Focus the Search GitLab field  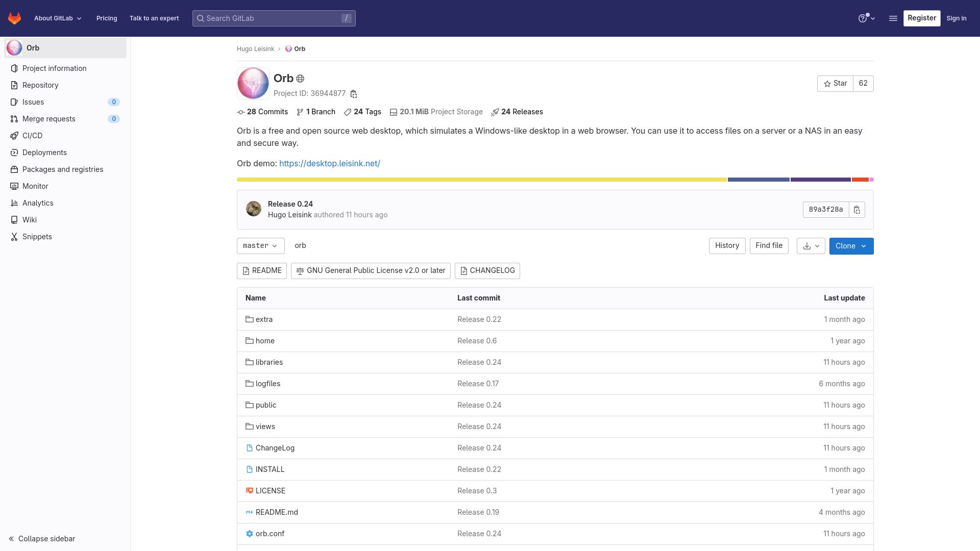pos(274,18)
